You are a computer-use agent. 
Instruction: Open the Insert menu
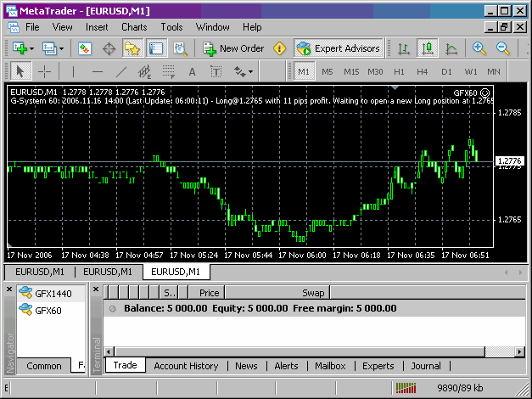tap(97, 27)
